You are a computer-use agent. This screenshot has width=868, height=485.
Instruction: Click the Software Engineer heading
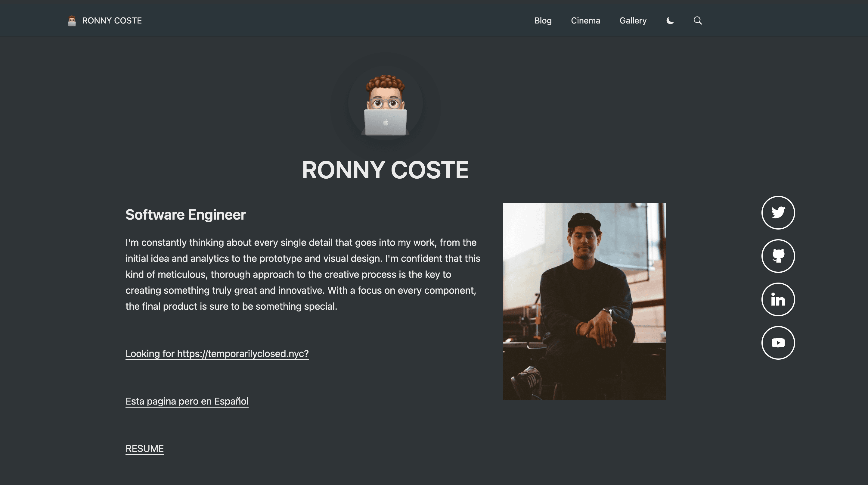click(185, 215)
